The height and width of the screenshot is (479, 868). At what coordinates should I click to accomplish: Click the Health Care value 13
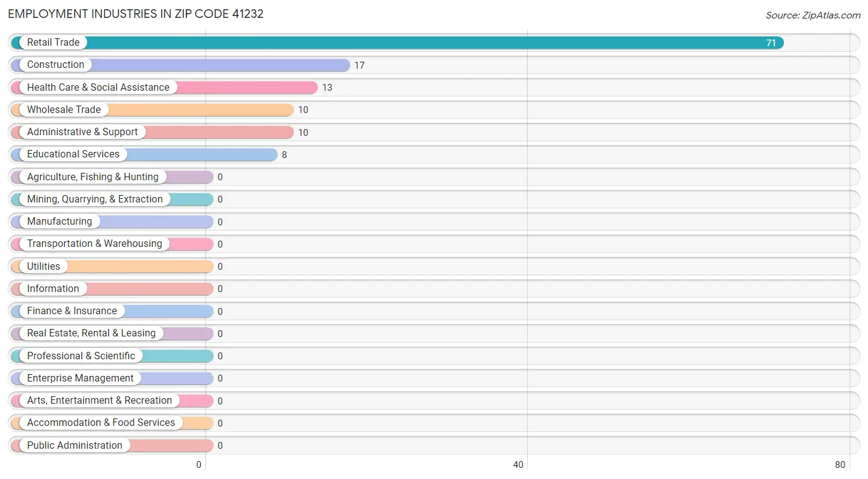point(327,88)
